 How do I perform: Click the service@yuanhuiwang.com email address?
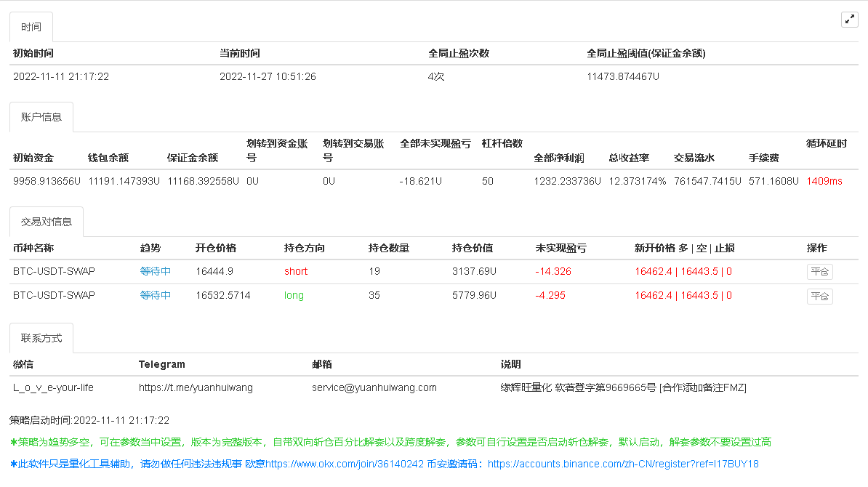tap(374, 387)
